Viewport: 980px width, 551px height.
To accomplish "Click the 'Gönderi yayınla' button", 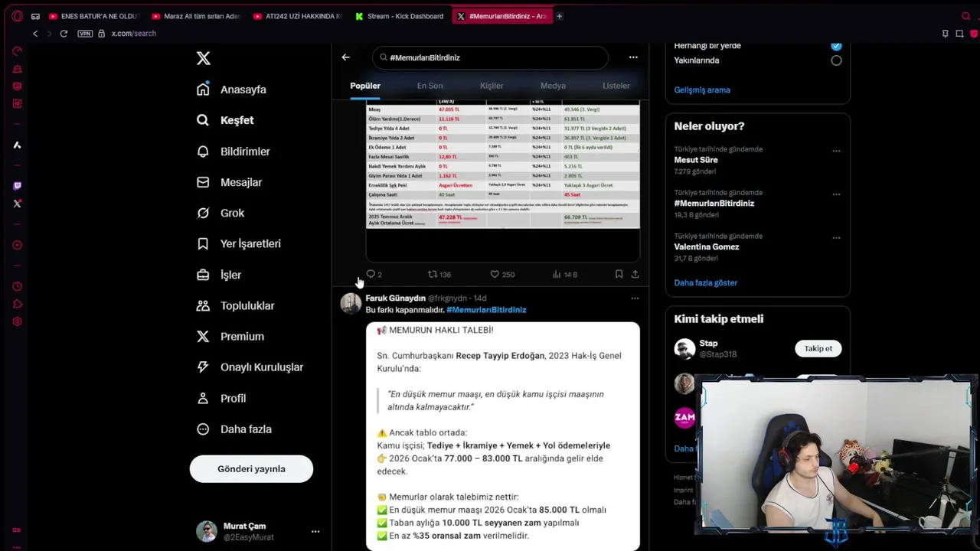I will pyautogui.click(x=251, y=469).
